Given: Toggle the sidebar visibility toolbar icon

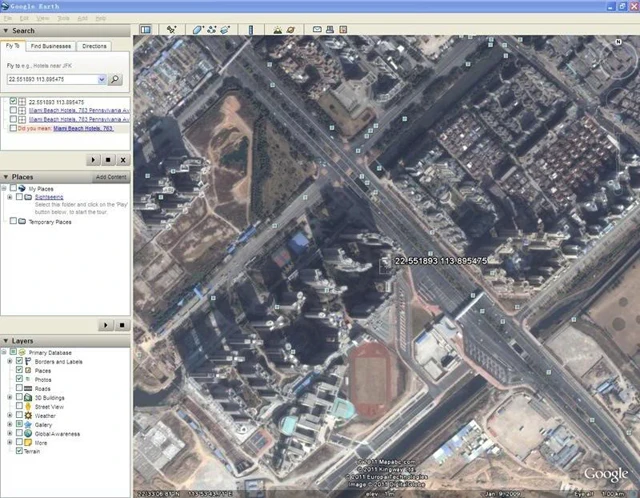Looking at the screenshot, I should tap(145, 29).
